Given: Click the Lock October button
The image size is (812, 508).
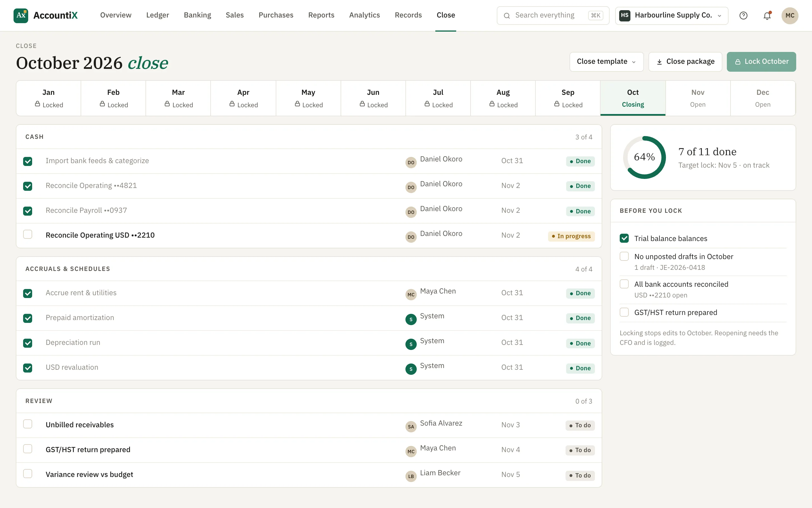Looking at the screenshot, I should 761,62.
